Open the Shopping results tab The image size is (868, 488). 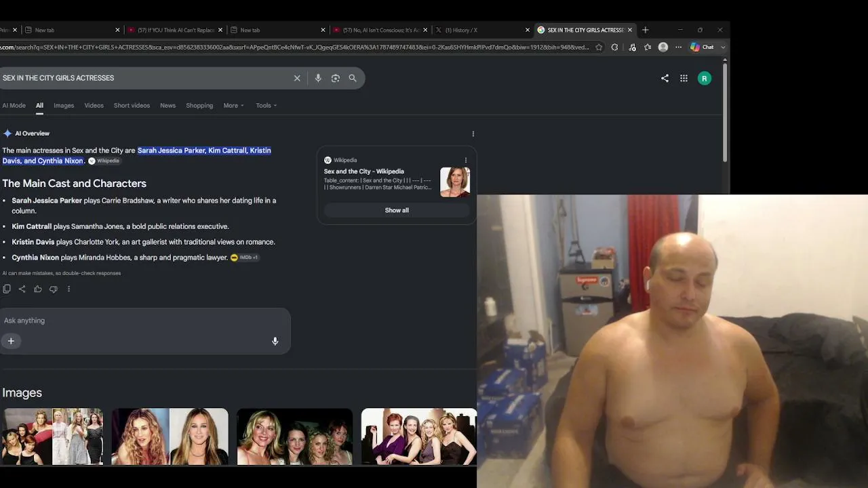tap(199, 106)
